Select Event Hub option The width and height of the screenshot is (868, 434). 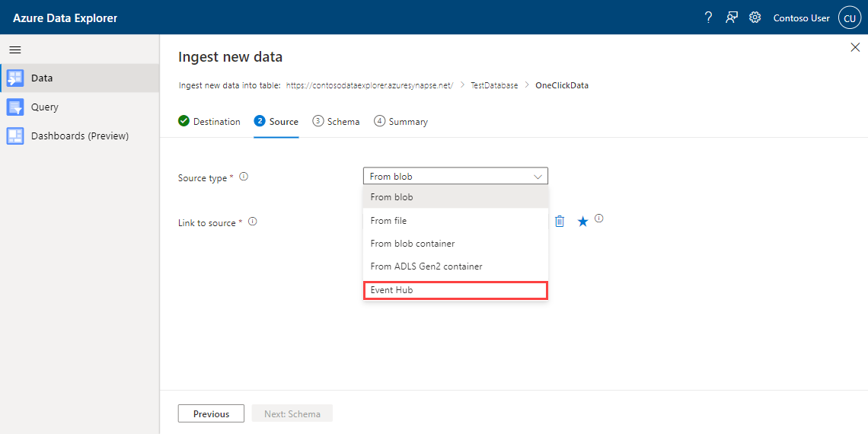click(455, 291)
